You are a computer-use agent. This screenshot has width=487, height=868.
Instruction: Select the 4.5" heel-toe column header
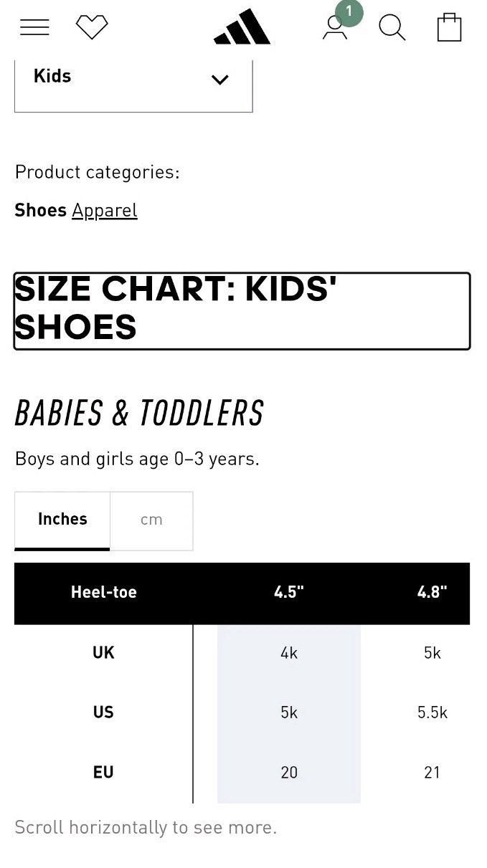click(x=289, y=593)
